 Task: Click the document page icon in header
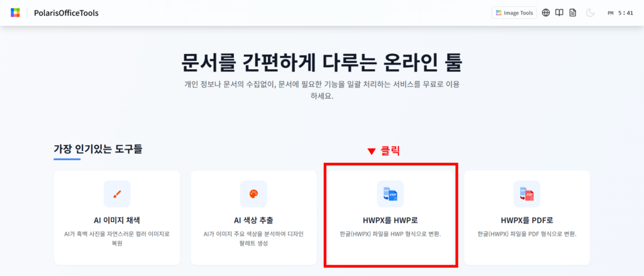572,13
